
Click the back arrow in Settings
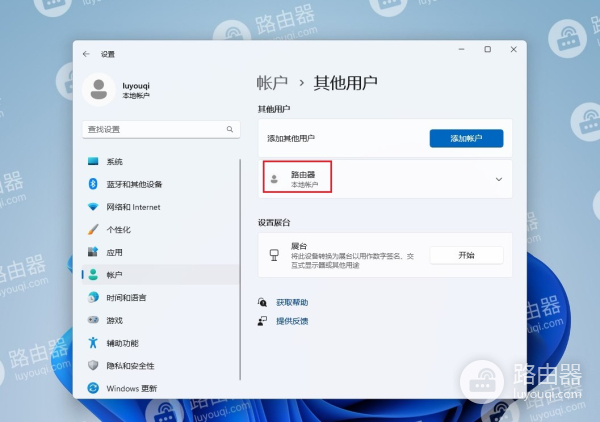86,54
